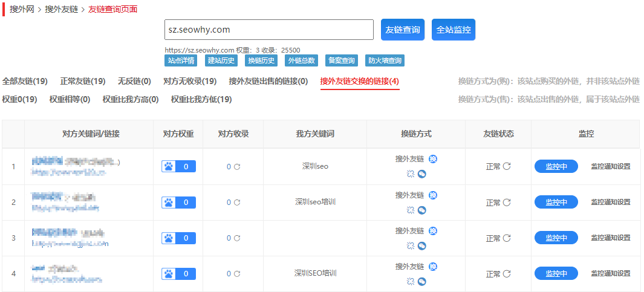Click the WeChat icon in row 3
This screenshot has width=644, height=292.
(422, 245)
